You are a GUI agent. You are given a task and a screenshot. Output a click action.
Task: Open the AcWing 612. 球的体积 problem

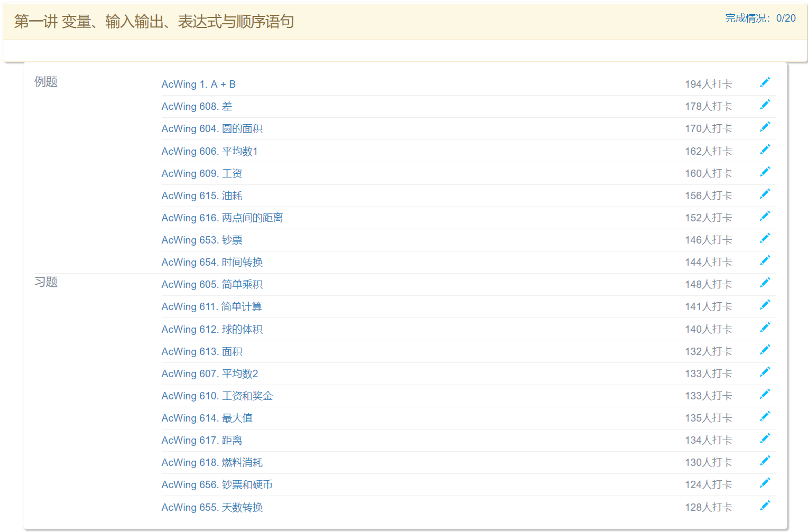click(212, 329)
